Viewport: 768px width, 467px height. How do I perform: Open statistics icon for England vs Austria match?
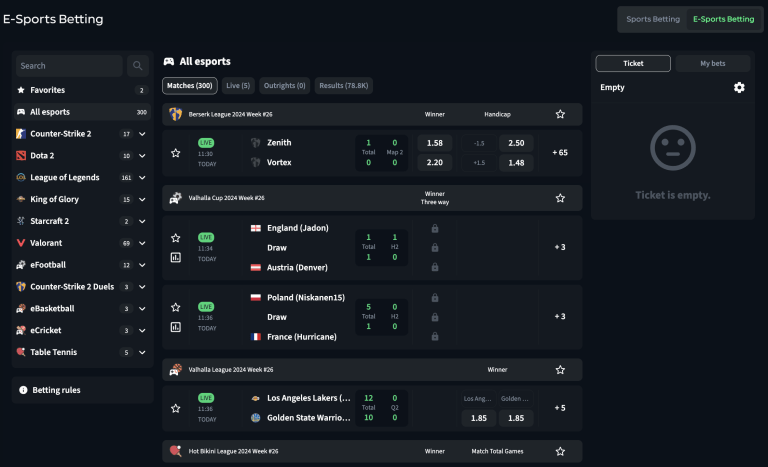[x=176, y=257]
